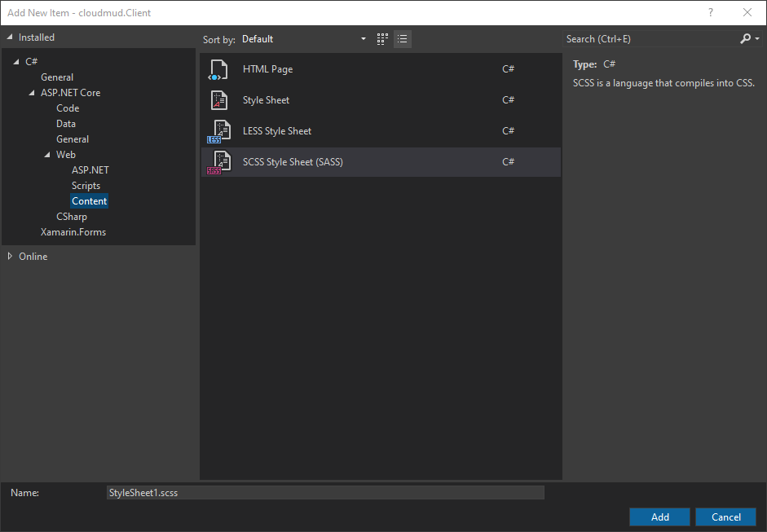Collapse the ASP.NET Core tree node arrow
This screenshot has width=767, height=532.
(x=32, y=92)
